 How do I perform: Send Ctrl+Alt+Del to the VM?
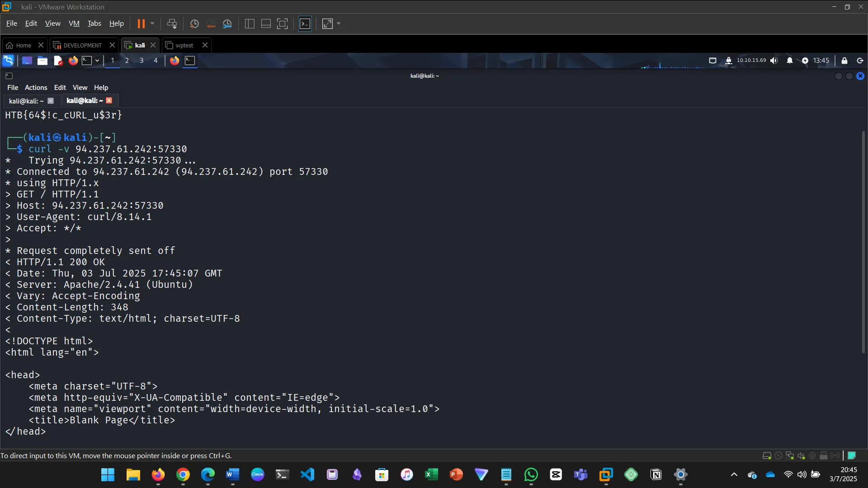[172, 23]
